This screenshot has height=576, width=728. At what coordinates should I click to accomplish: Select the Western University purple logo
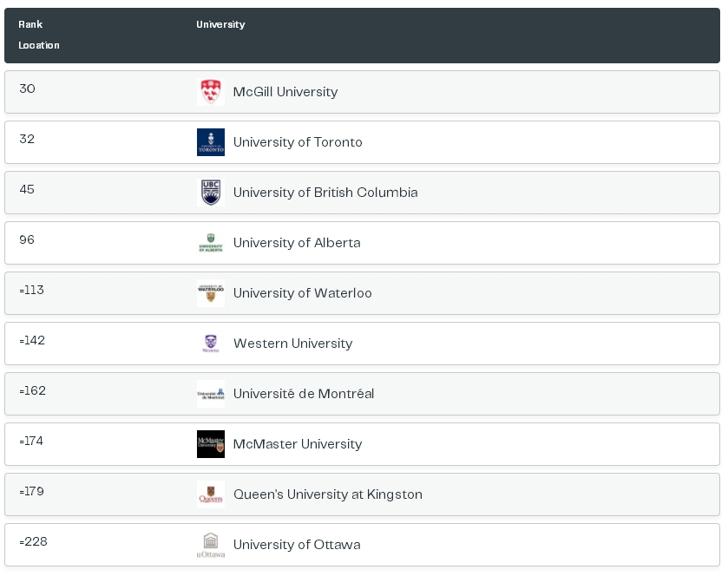point(210,344)
